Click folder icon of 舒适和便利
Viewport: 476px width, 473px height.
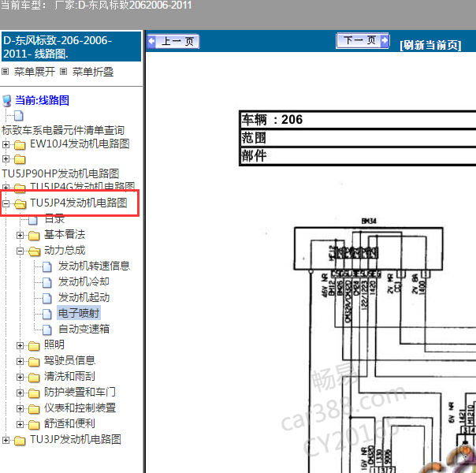34,425
